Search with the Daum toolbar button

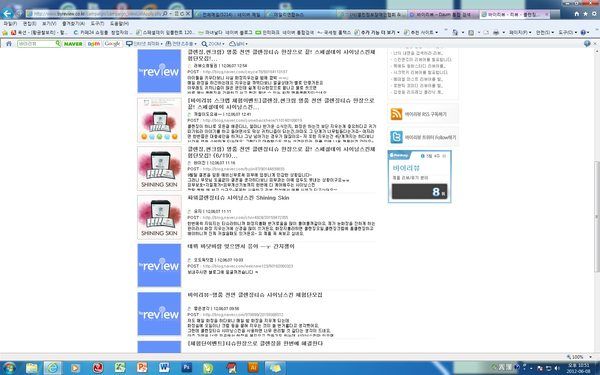point(94,44)
